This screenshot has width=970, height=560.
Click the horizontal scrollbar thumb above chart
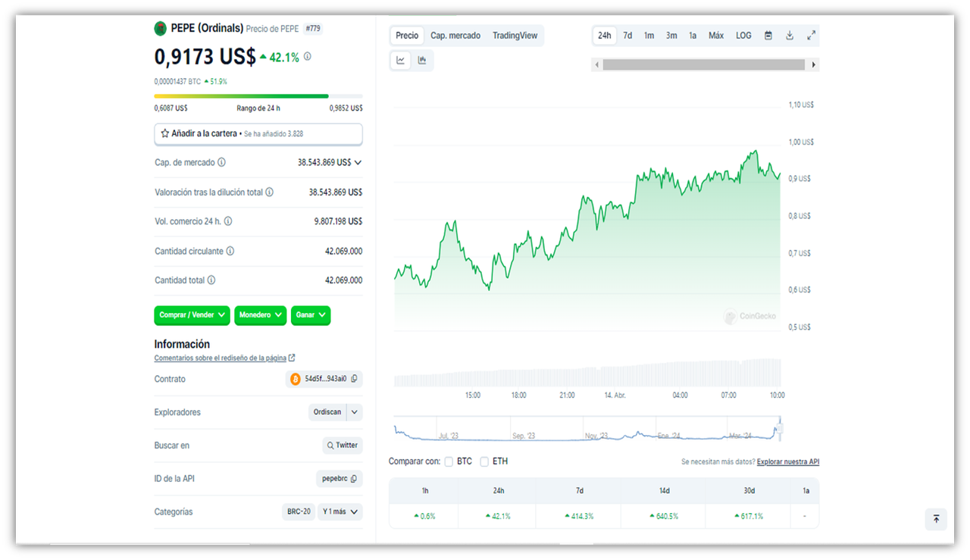[703, 65]
